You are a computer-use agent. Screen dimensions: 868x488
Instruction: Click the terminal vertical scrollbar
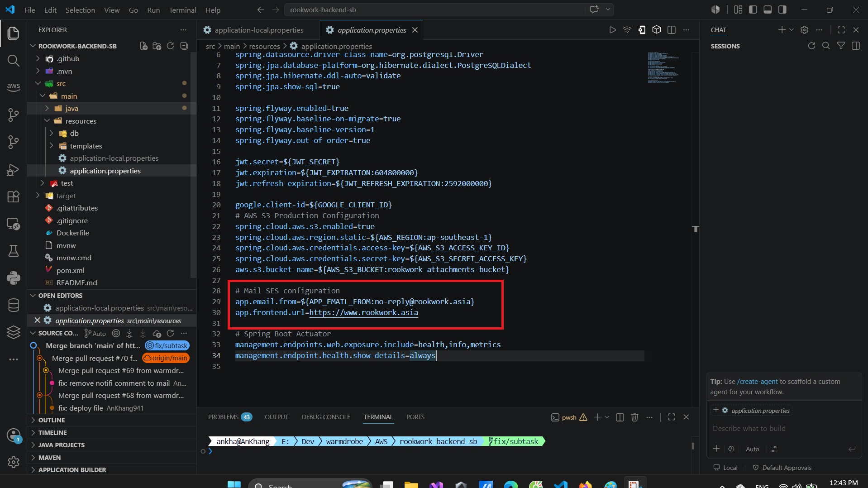tap(693, 445)
